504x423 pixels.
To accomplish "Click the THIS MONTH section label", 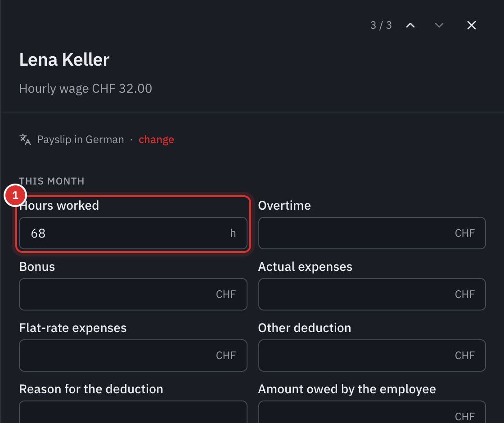I will pyautogui.click(x=52, y=181).
